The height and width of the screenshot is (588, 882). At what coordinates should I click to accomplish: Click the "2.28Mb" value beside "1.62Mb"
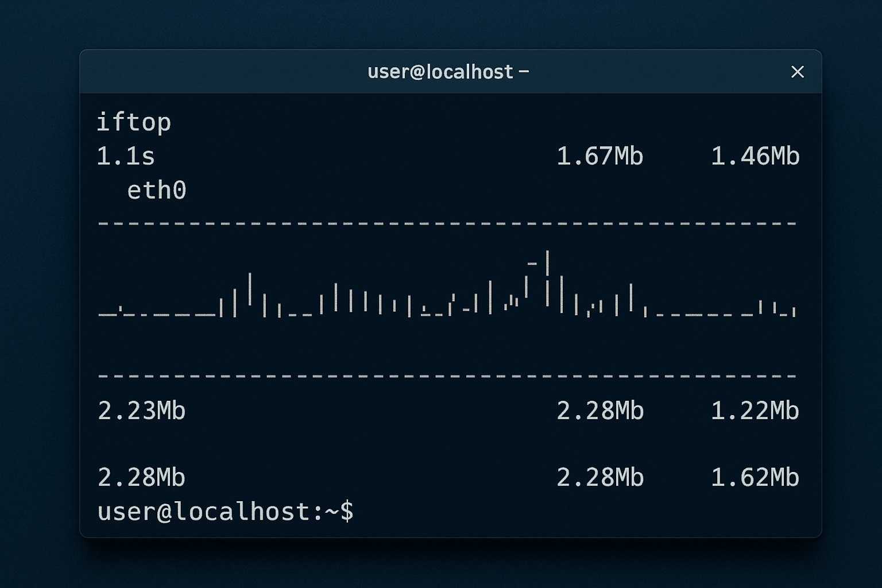(x=600, y=478)
